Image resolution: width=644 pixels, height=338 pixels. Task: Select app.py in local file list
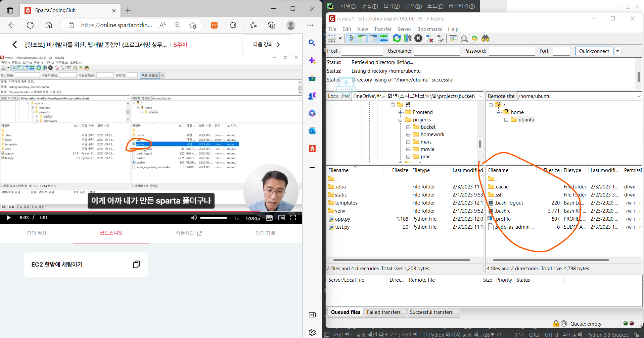click(342, 219)
